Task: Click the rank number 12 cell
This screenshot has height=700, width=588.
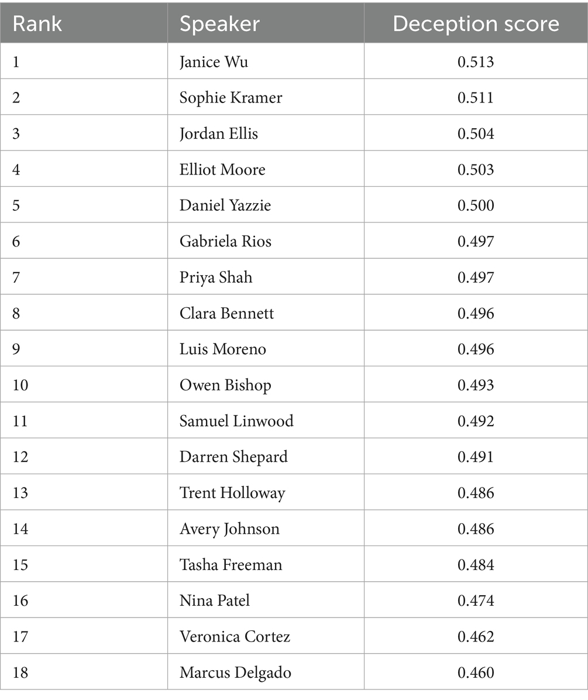Action: tap(20, 457)
